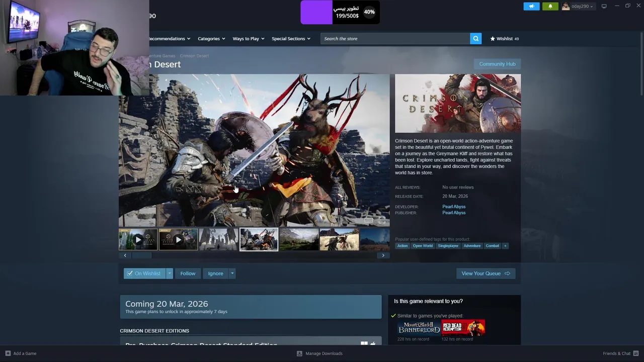The image size is (644, 362).
Task: Open the Wishlist 49 link
Action: point(505,39)
